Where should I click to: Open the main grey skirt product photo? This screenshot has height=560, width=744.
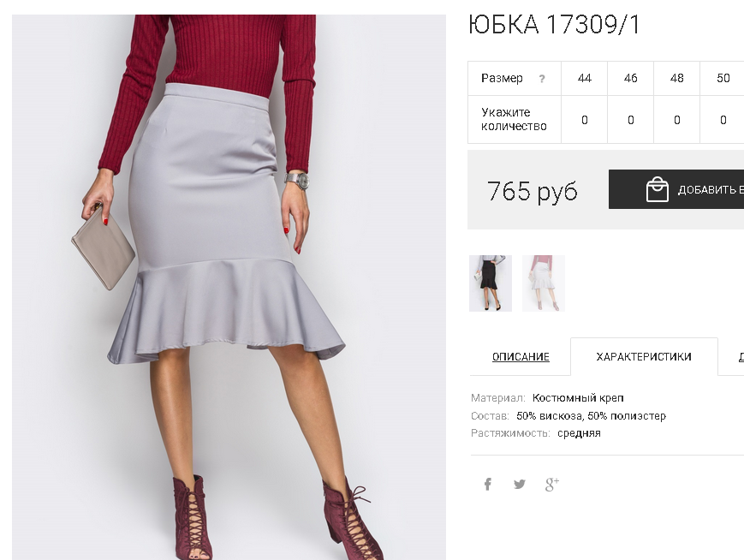(x=229, y=287)
